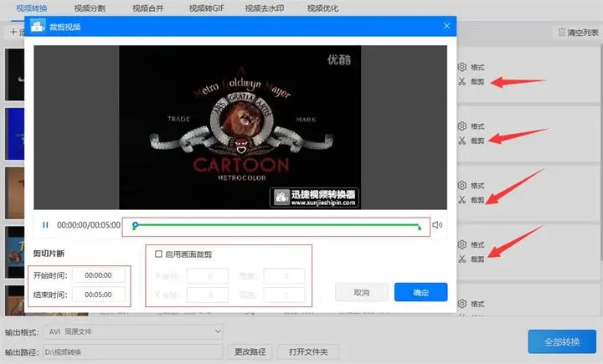
Task: Switch to the 视频优化 tab
Action: (x=323, y=8)
